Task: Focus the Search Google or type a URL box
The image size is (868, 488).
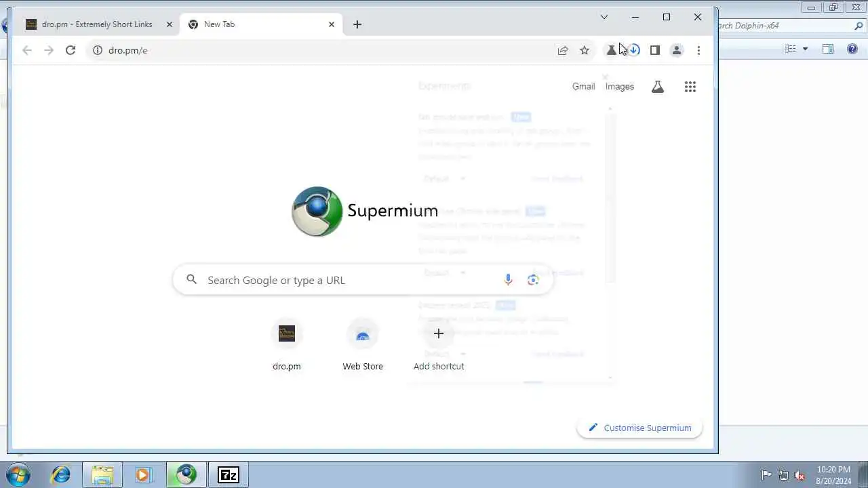Action: (363, 280)
